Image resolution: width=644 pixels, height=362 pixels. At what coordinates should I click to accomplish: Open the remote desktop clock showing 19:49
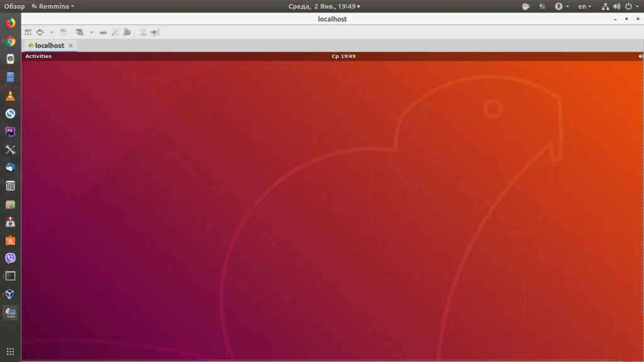pos(343,56)
